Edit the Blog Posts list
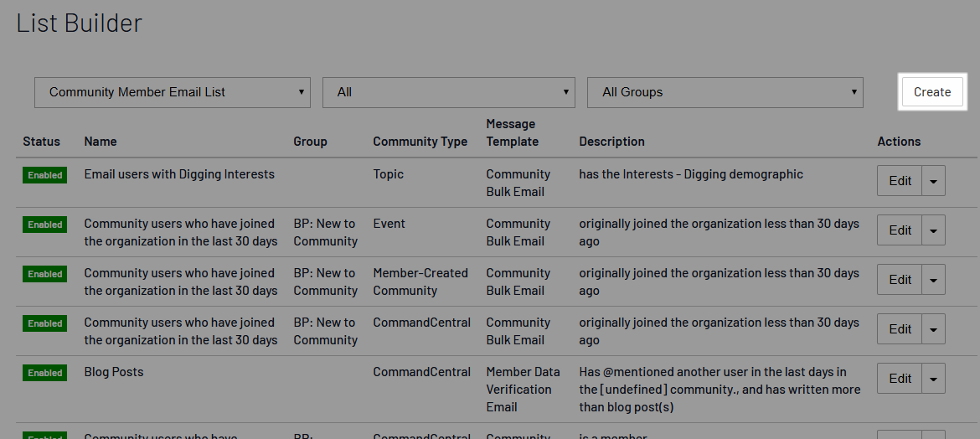 [x=900, y=379]
